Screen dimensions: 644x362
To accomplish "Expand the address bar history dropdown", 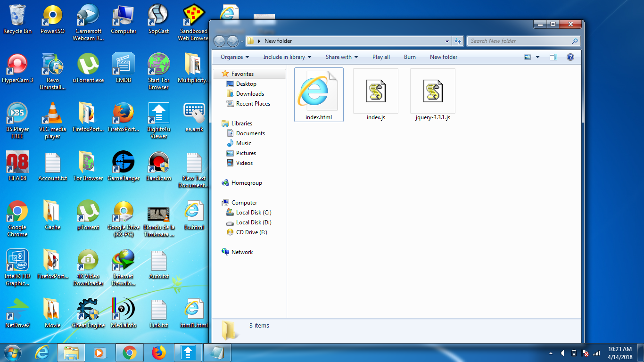I will (447, 41).
